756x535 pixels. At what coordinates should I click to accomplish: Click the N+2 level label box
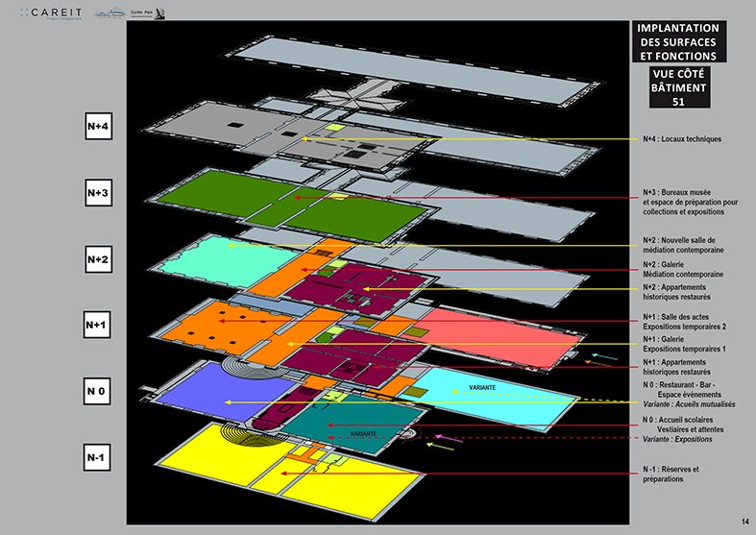pyautogui.click(x=99, y=259)
